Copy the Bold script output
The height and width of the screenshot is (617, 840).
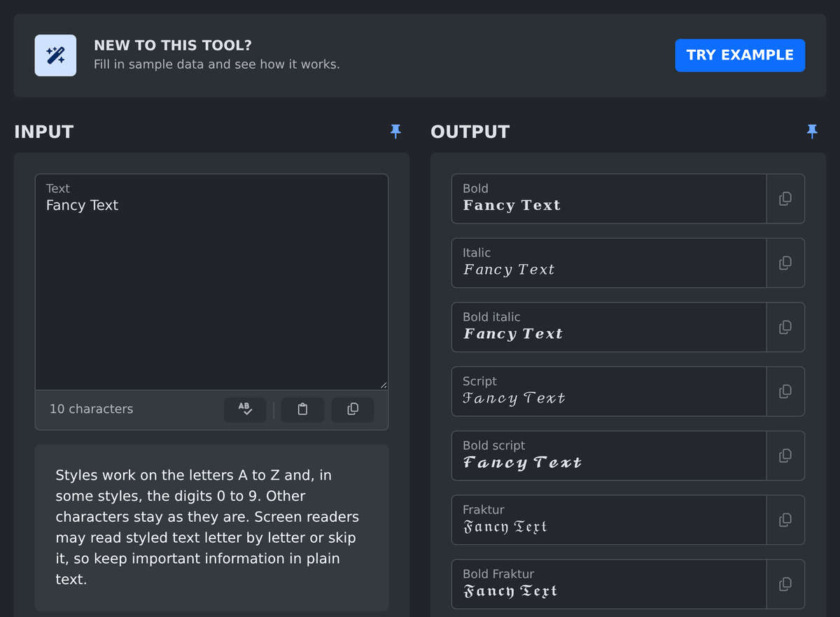pyautogui.click(x=785, y=456)
